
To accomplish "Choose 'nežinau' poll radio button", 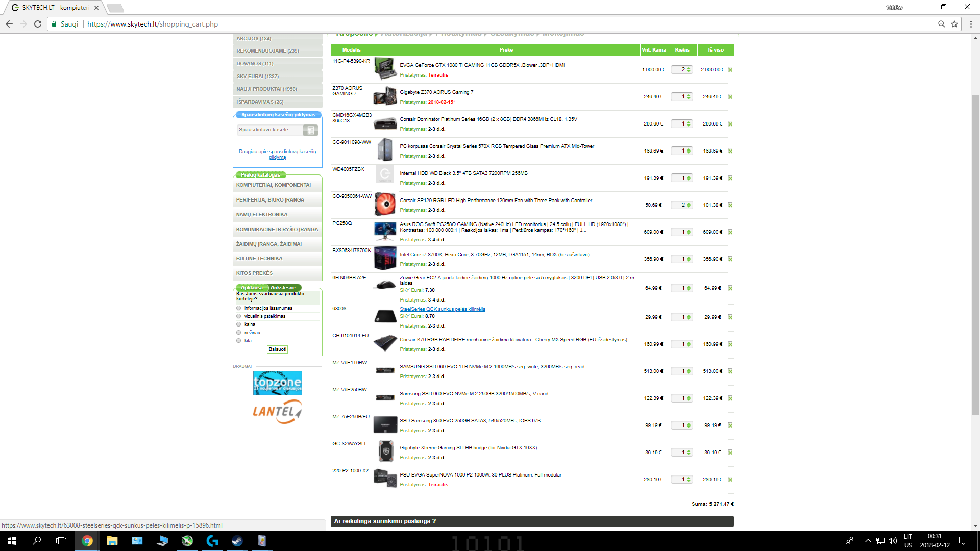I will [239, 333].
